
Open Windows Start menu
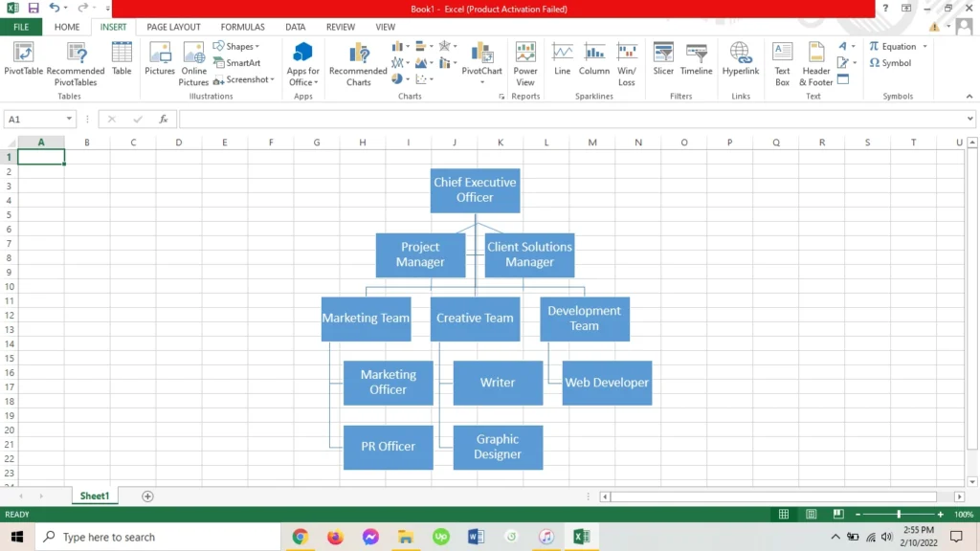(x=17, y=537)
